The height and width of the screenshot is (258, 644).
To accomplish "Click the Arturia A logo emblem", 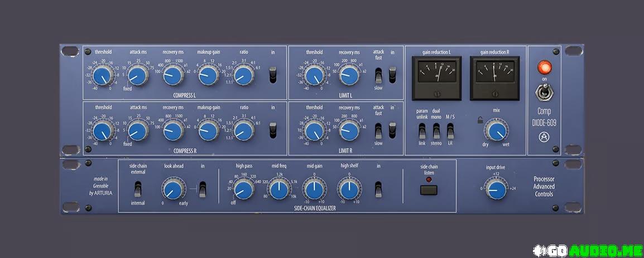I will 544,138.
